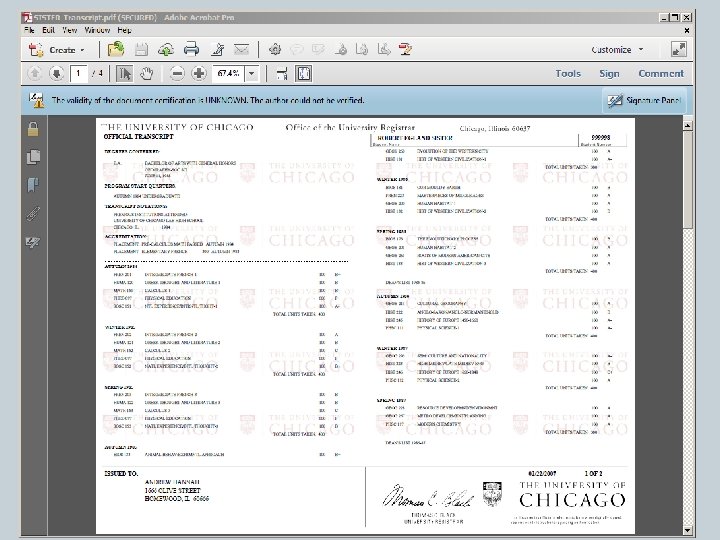Image resolution: width=720 pixels, height=540 pixels.
Task: Open the Tools pane
Action: [568, 73]
